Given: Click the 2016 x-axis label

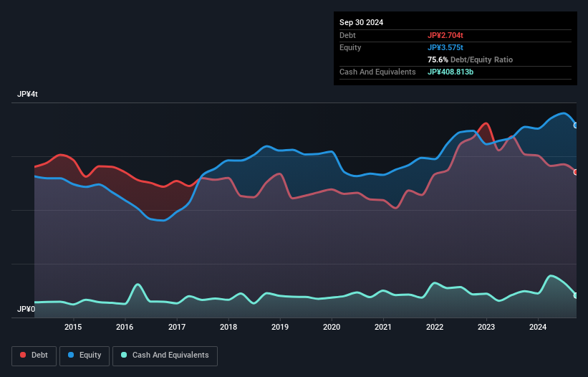Looking at the screenshot, I should 125,327.
